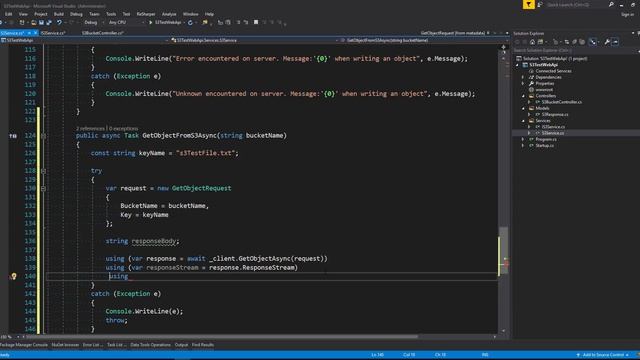The width and height of the screenshot is (640, 360).
Task: Click Collapse All icon in Solution Explorer
Action: coord(574,42)
